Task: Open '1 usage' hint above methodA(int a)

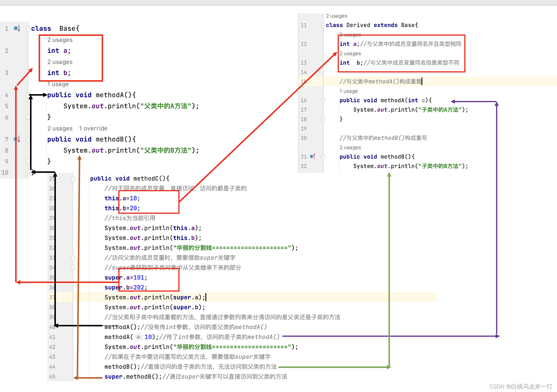Action: pyautogui.click(x=349, y=91)
